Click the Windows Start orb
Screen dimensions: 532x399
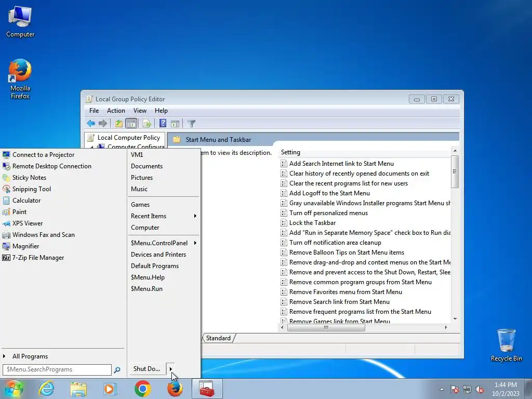14,389
